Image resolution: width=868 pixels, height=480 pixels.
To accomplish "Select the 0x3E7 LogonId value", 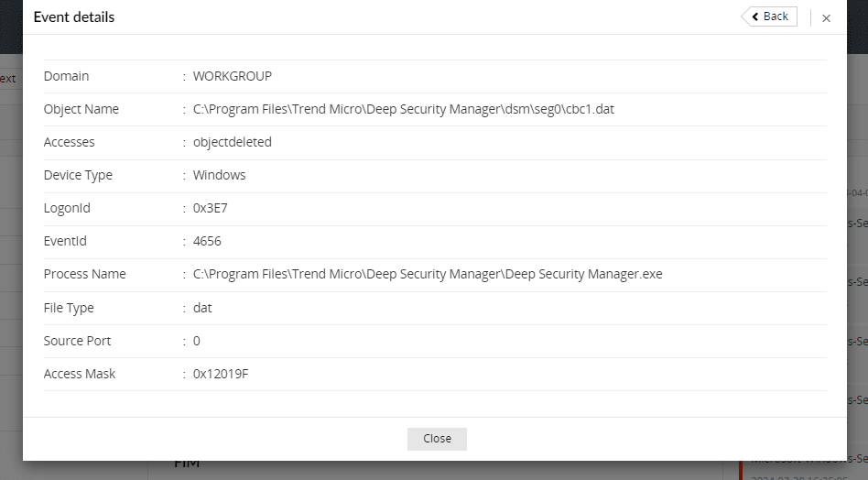I will [211, 208].
